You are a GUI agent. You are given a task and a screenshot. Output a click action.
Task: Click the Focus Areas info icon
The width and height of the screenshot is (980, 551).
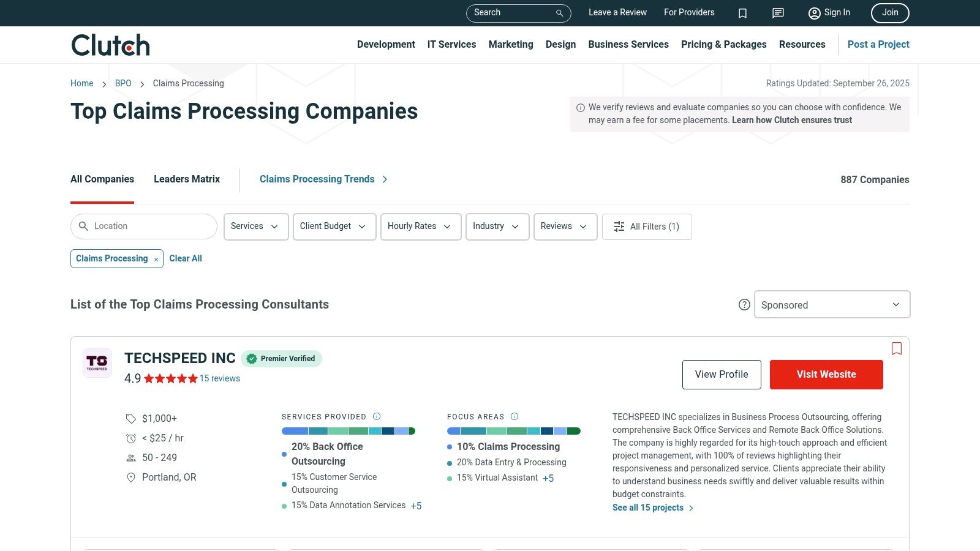click(x=514, y=416)
